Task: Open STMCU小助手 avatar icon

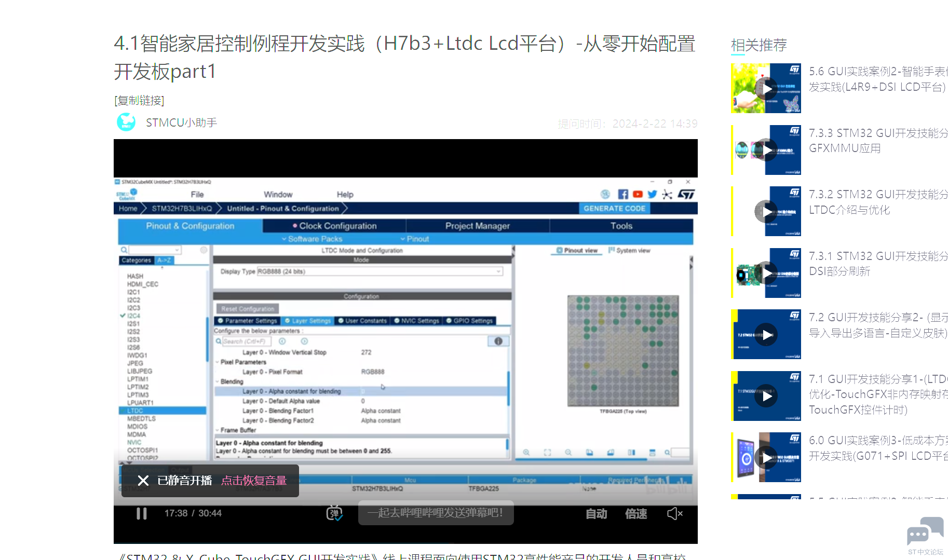Action: tap(126, 122)
